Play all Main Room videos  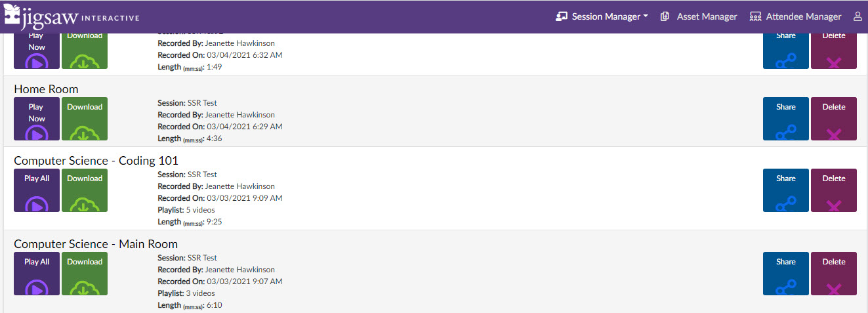(37, 274)
